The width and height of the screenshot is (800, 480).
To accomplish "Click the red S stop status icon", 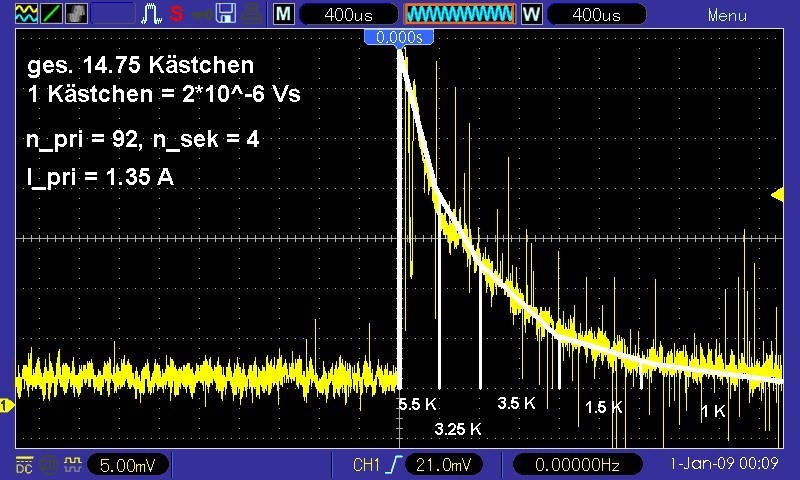I will 177,14.
